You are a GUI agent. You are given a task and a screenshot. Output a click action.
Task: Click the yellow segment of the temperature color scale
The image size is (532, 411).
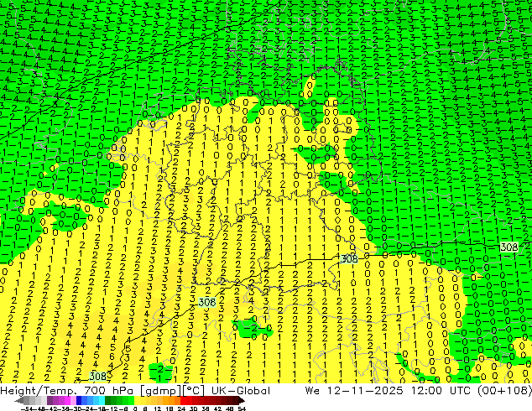[137, 401]
